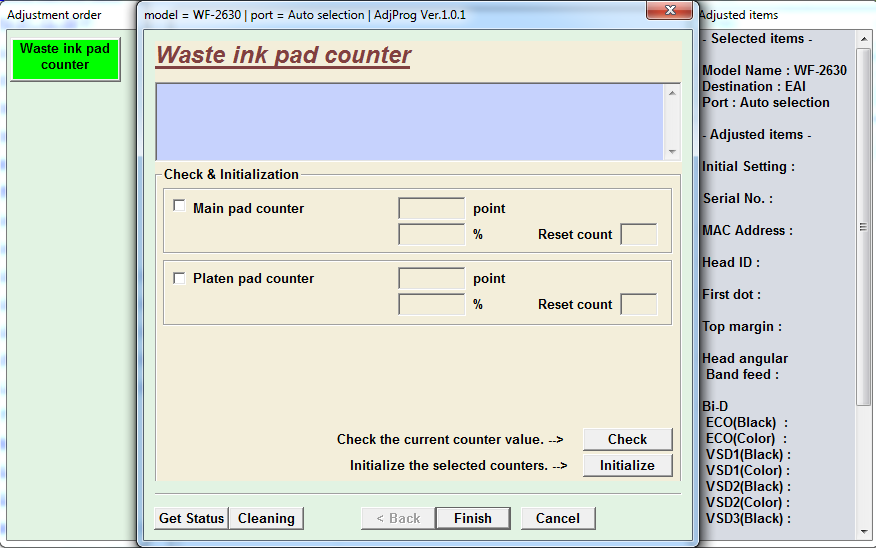Open the Cleaning function
The width and height of the screenshot is (876, 548).
coord(266,518)
